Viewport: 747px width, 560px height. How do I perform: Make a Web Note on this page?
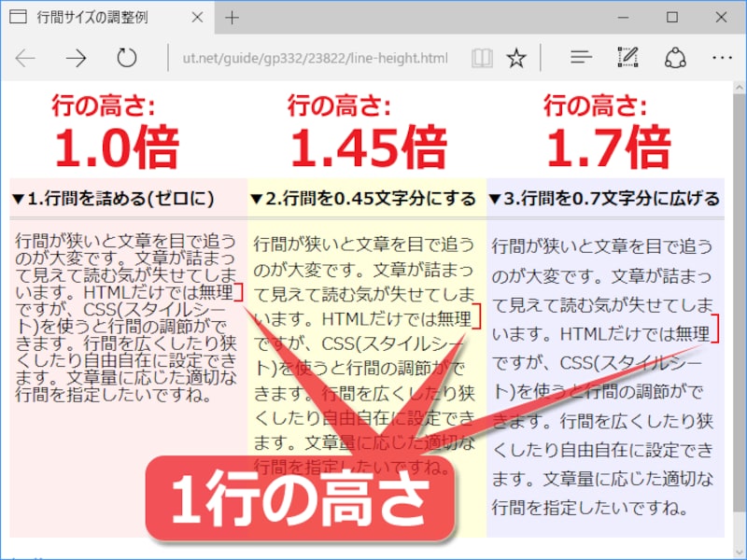(x=627, y=57)
